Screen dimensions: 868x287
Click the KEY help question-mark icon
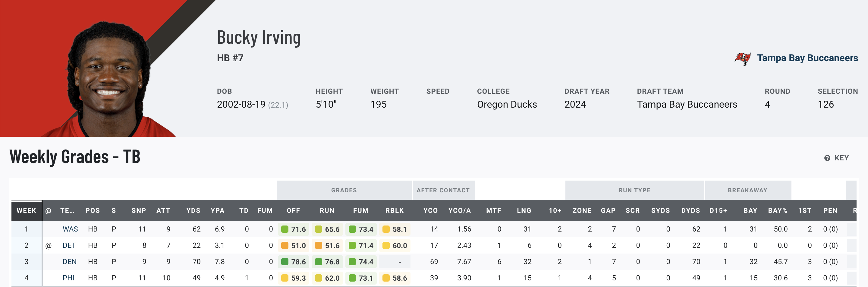[x=827, y=158]
